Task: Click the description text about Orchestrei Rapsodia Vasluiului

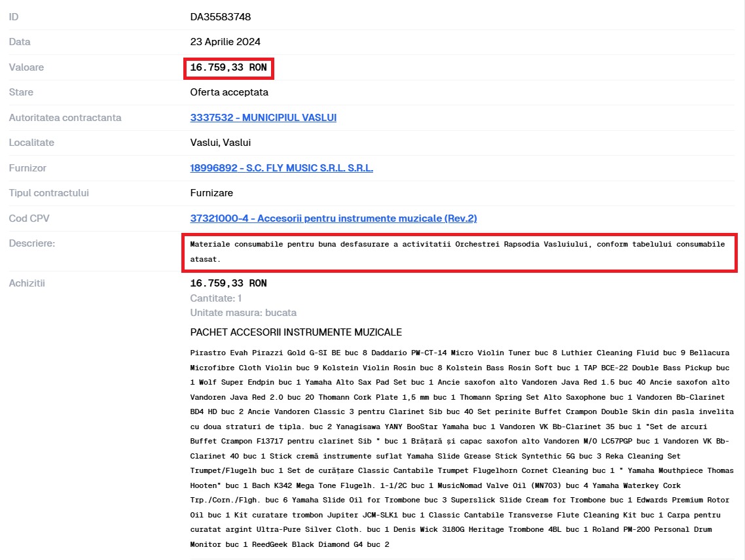Action: click(458, 252)
